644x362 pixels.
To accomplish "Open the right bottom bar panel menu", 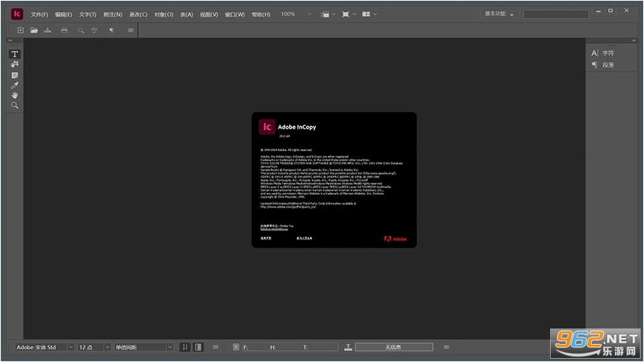I will 447,347.
